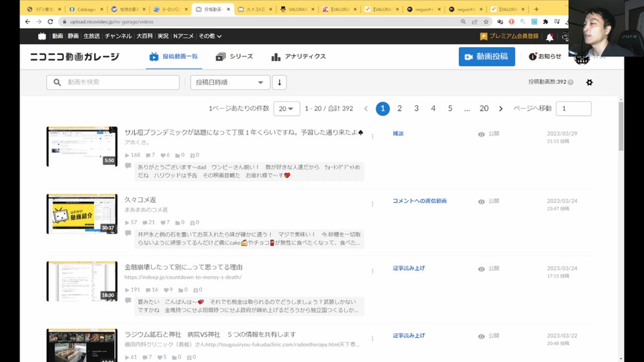Click the Niconico TV logo icon
This screenshot has height=362, width=644.
(42, 36)
